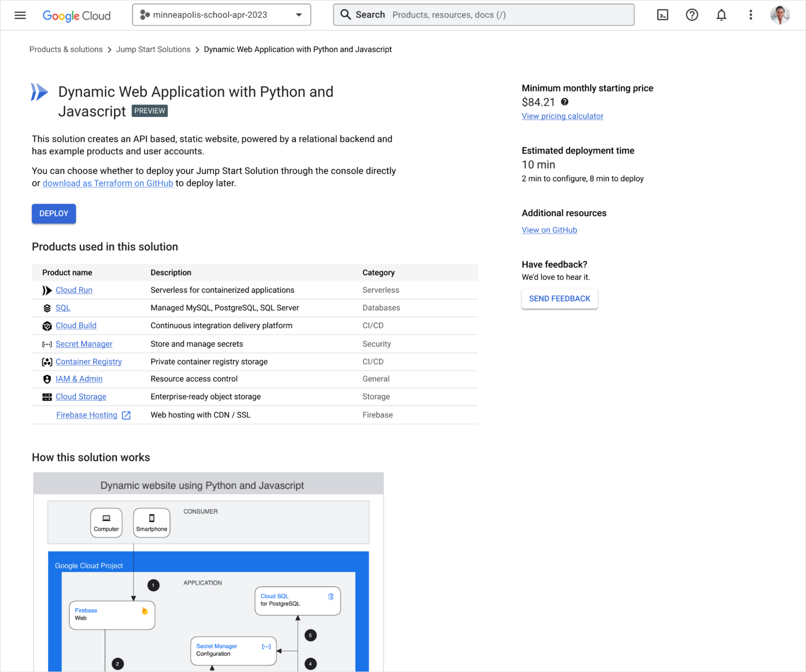
Task: Click the Cloud Storage icon
Action: coord(46,396)
